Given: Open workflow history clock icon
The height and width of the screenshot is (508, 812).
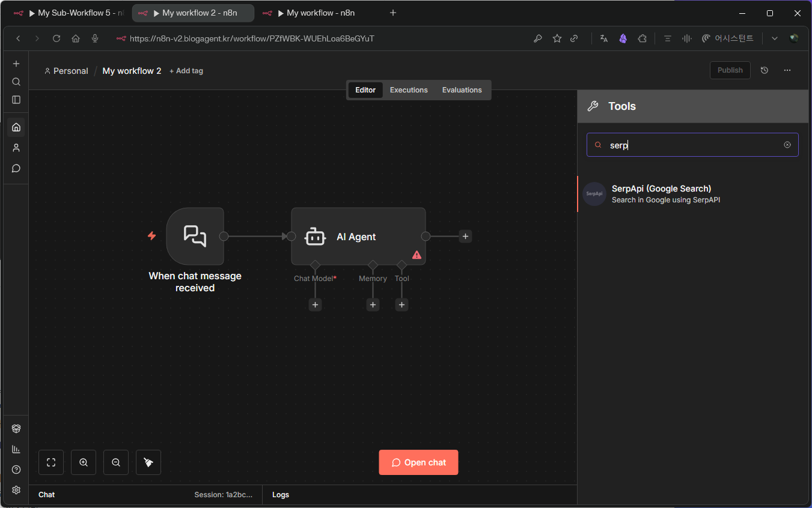Looking at the screenshot, I should (x=765, y=70).
